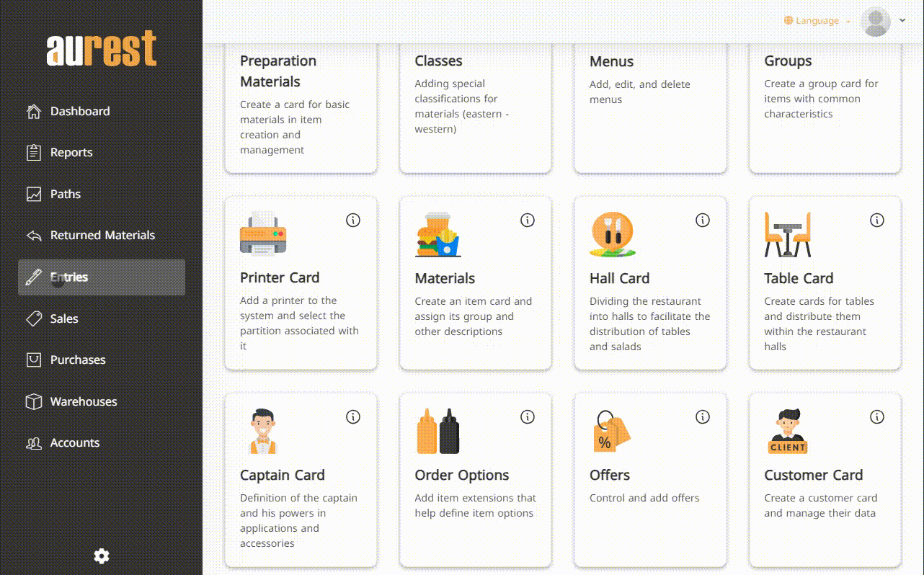Show info for Table Card
This screenshot has height=575, width=924.
click(877, 220)
